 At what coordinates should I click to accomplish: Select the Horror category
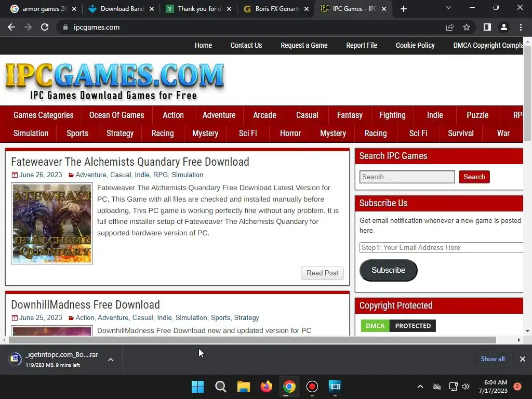point(290,134)
